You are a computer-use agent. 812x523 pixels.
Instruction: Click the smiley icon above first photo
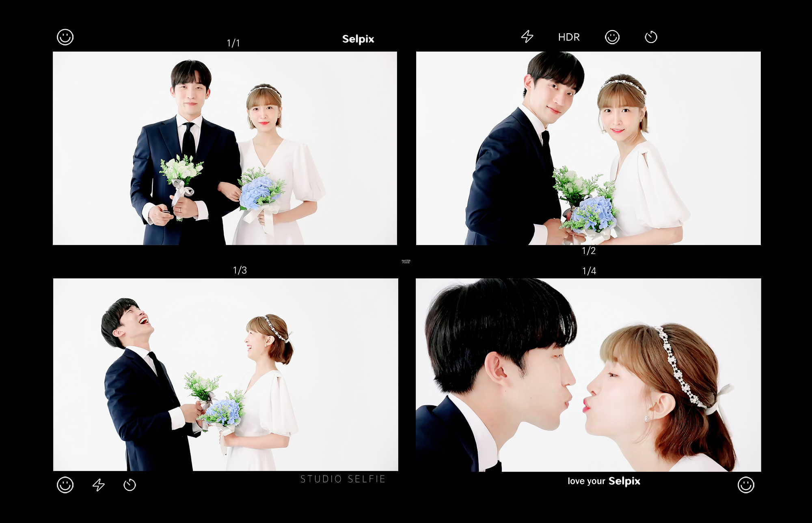[x=65, y=37]
